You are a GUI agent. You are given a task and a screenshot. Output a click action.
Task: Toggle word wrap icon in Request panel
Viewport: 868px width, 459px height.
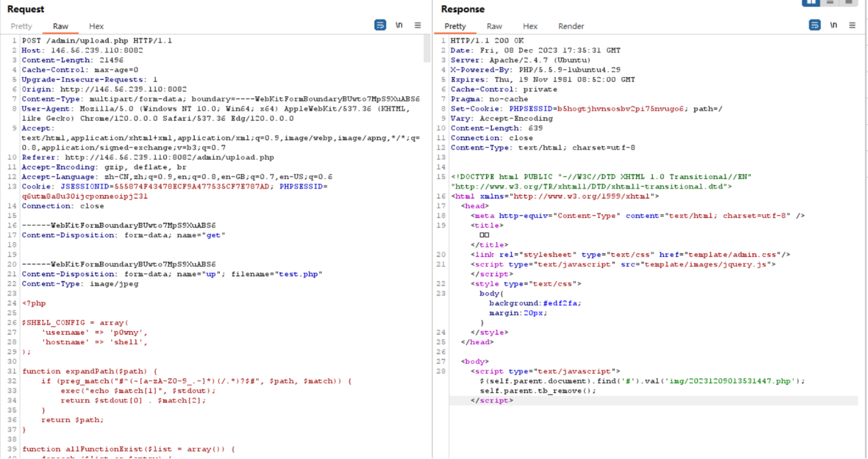point(380,25)
